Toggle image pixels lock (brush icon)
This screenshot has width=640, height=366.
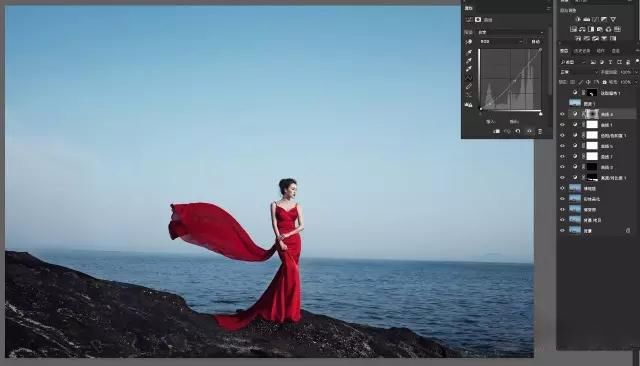click(x=580, y=82)
